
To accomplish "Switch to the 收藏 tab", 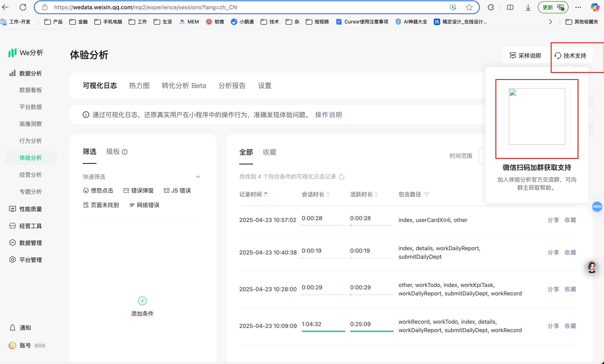I will pos(269,152).
